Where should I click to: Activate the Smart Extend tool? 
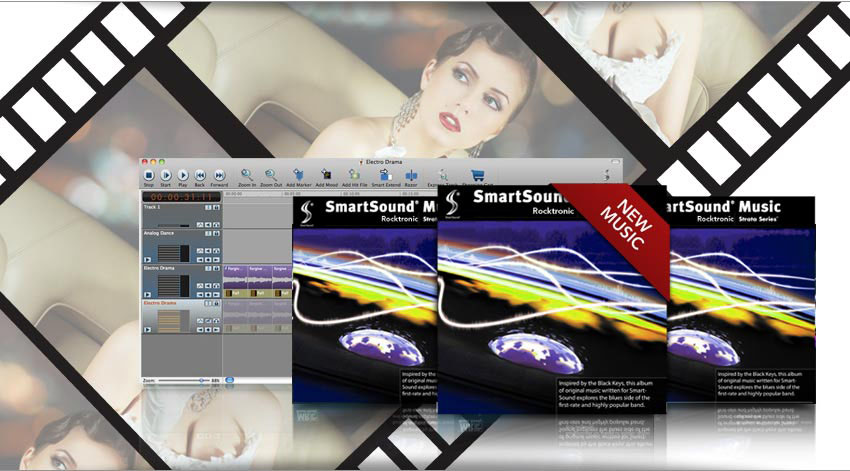(x=385, y=175)
